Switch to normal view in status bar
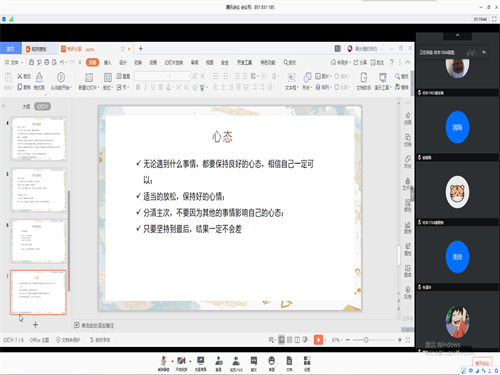This screenshot has height=375, width=500. click(x=282, y=340)
